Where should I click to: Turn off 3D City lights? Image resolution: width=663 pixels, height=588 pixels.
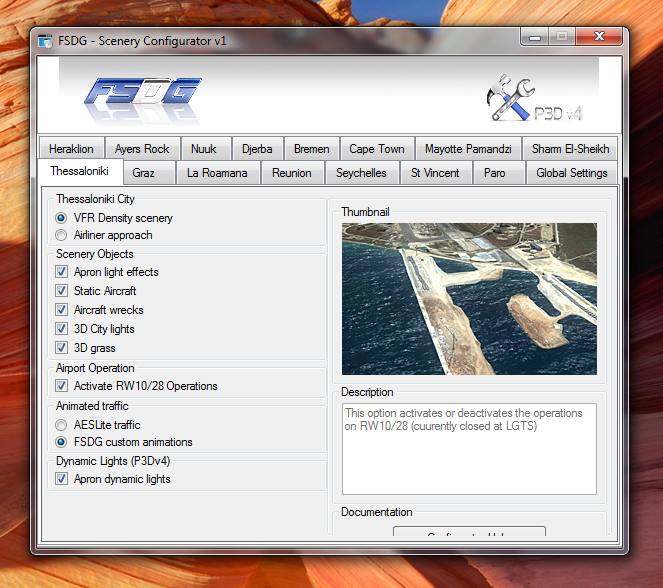62,329
